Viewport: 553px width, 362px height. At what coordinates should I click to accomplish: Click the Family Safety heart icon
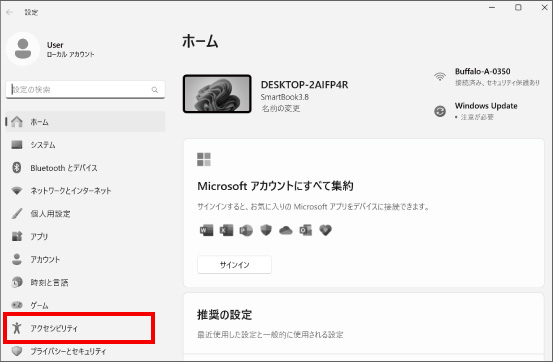[326, 230]
